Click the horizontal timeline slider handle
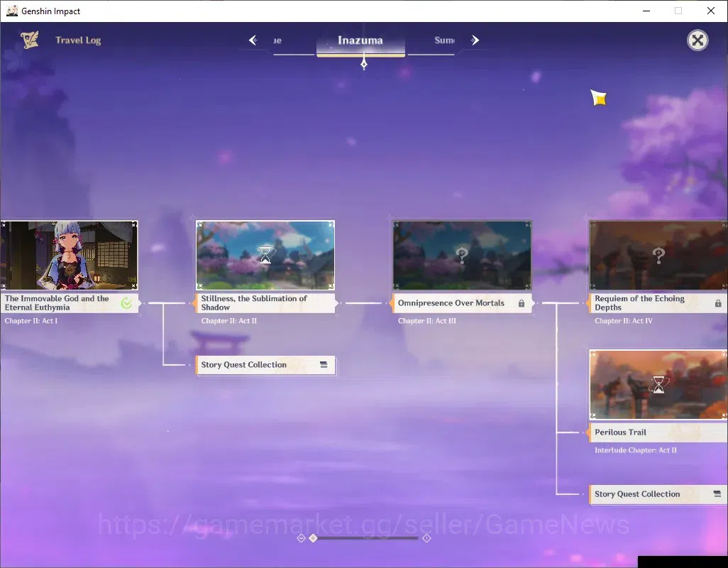This screenshot has width=728, height=568. 314,537
